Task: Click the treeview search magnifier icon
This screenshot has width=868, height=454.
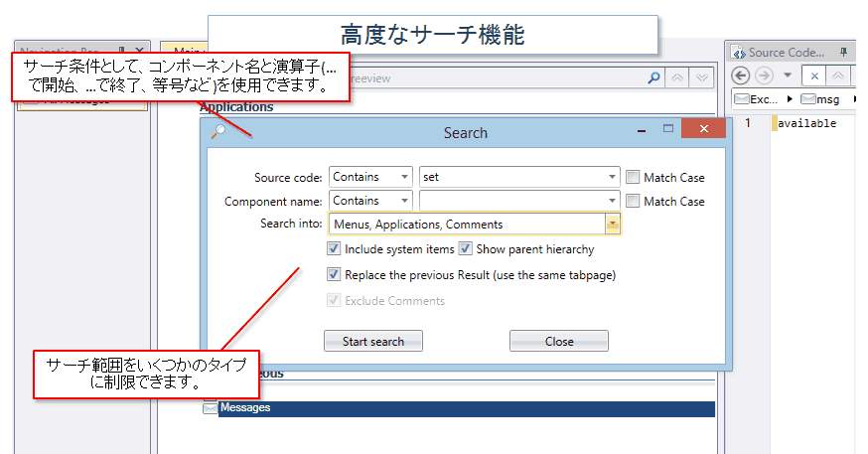Action: pos(653,77)
